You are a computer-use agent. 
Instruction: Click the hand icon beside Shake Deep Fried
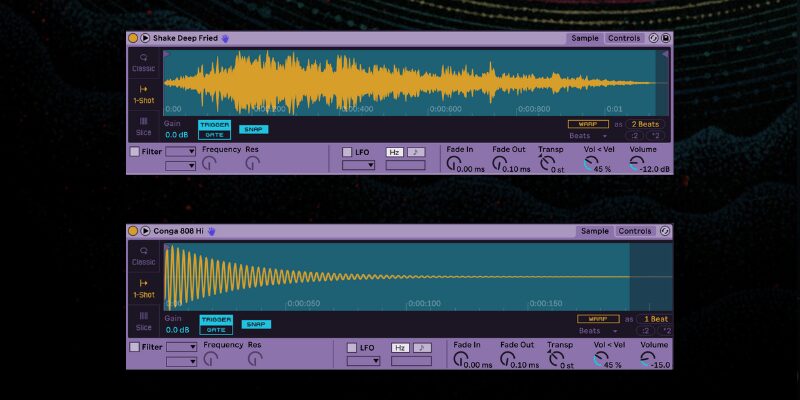point(226,38)
